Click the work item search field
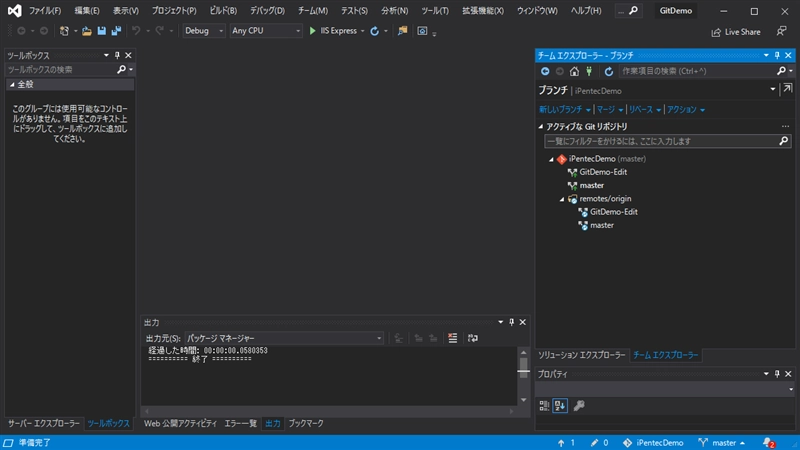The width and height of the screenshot is (800, 450). click(x=697, y=71)
